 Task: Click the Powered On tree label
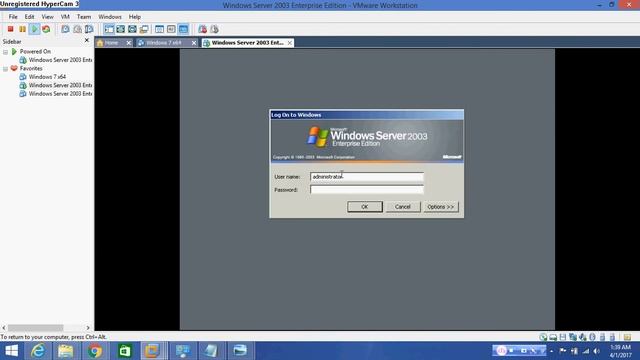pos(35,52)
